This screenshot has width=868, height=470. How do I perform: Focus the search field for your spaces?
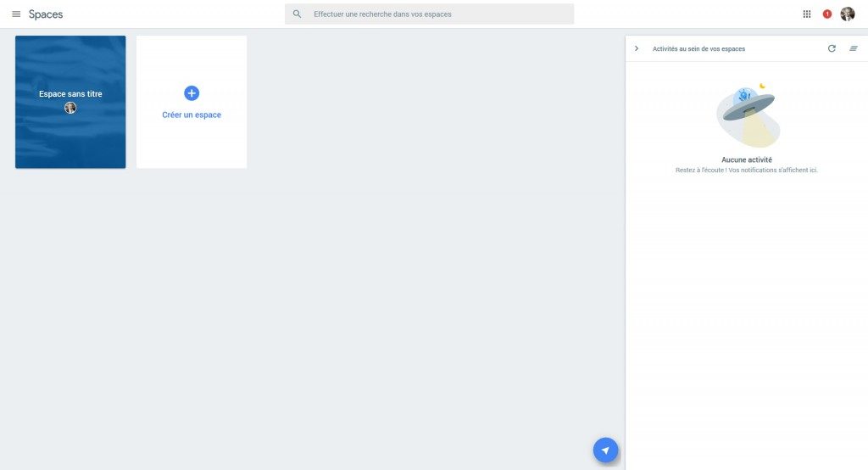click(x=429, y=14)
